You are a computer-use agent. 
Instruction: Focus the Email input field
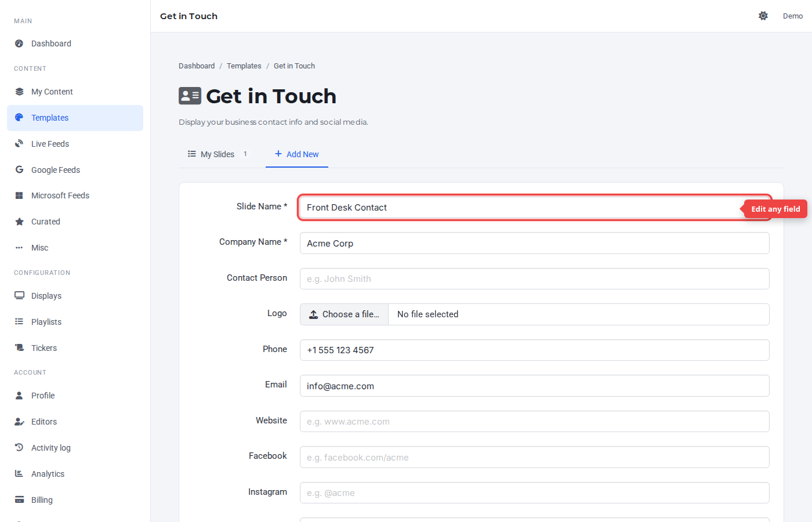click(535, 386)
